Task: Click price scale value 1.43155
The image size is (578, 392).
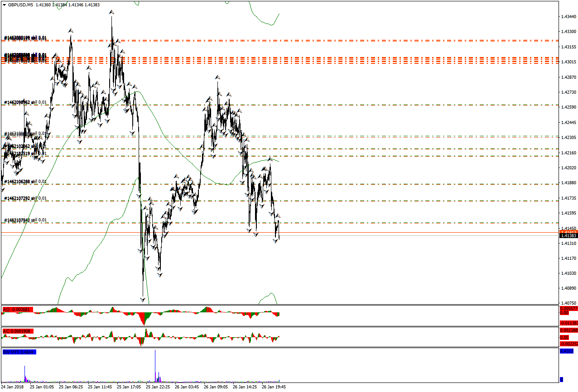Action: coord(568,47)
